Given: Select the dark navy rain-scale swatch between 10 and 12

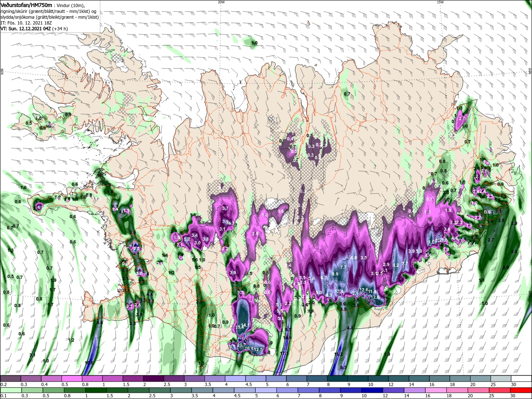Looking at the screenshot, I should tap(372, 390).
